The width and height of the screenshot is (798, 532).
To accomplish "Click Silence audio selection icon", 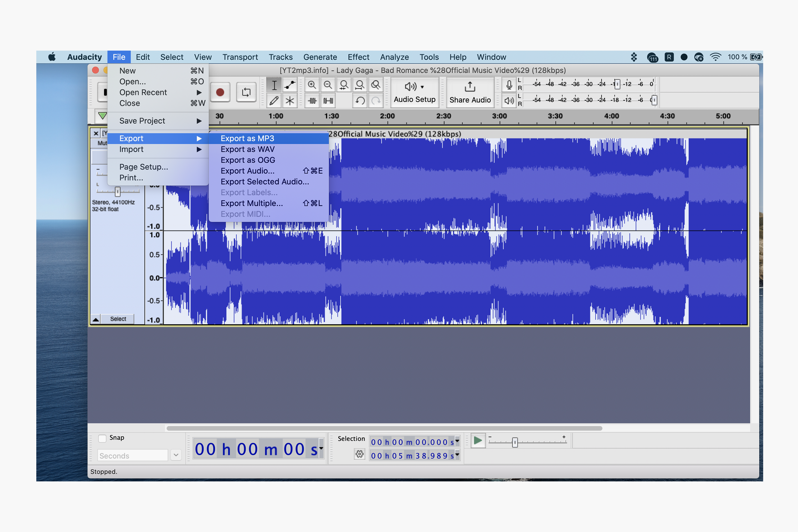I will point(328,100).
